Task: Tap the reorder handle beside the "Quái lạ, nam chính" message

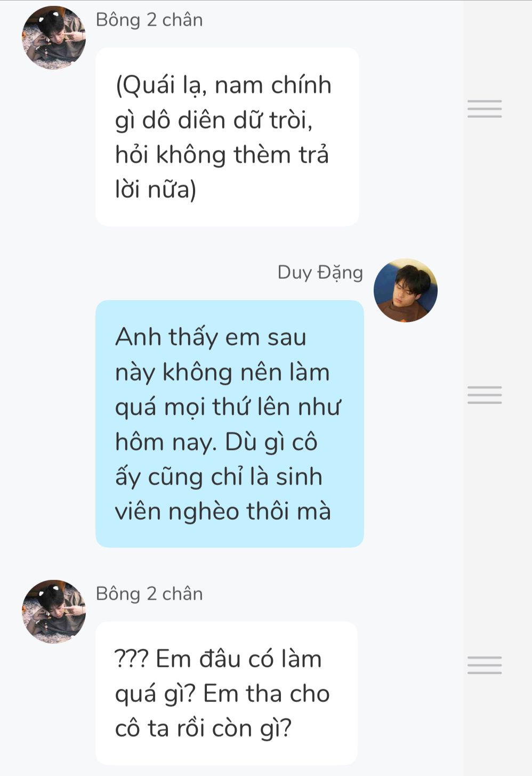Action: click(x=485, y=109)
